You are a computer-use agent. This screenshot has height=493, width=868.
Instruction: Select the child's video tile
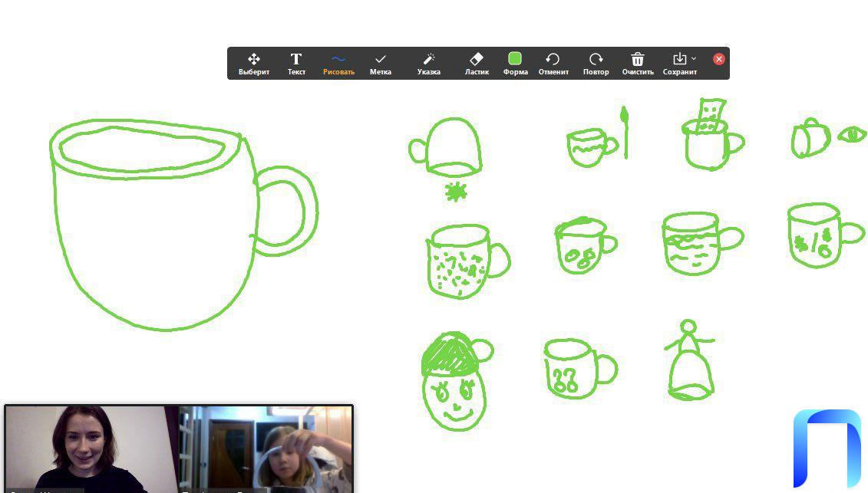click(x=266, y=449)
